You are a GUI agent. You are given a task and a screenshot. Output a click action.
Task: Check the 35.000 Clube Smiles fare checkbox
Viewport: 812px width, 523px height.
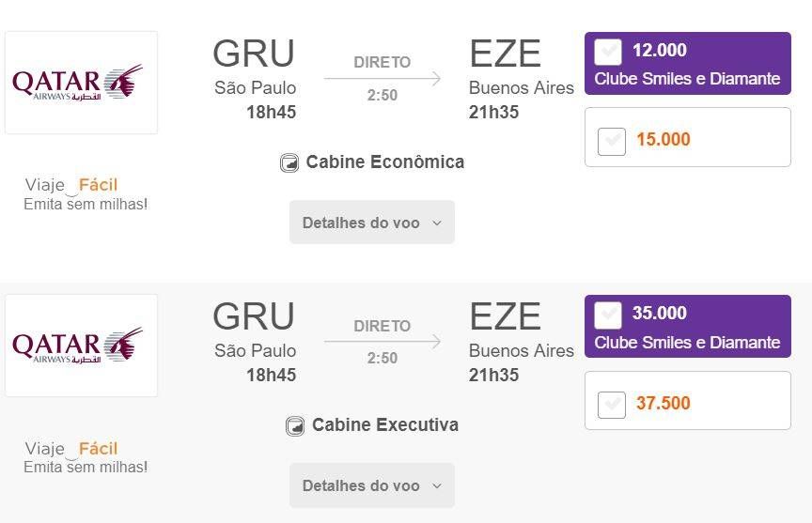608,315
